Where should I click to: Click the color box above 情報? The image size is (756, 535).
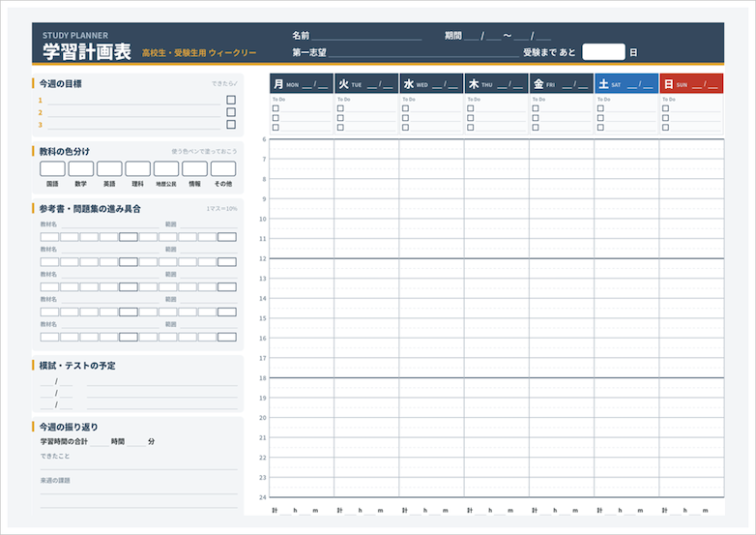point(194,169)
